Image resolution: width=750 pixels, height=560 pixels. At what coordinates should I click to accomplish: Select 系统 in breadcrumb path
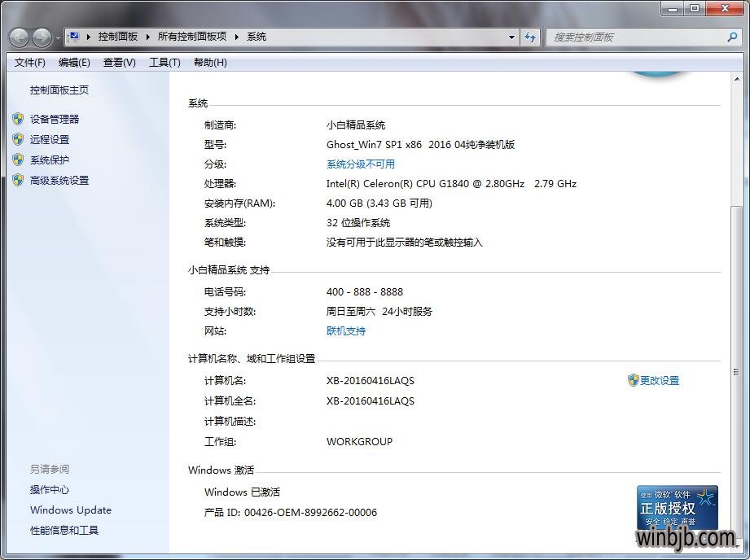tap(257, 37)
